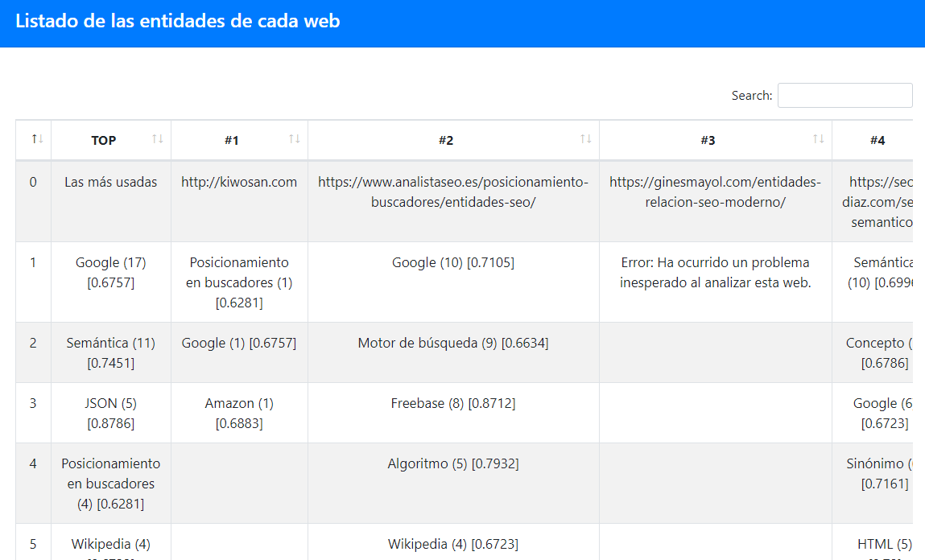Select the 'HTML (5)' cell
Screen dimensions: 925x560
(873, 542)
